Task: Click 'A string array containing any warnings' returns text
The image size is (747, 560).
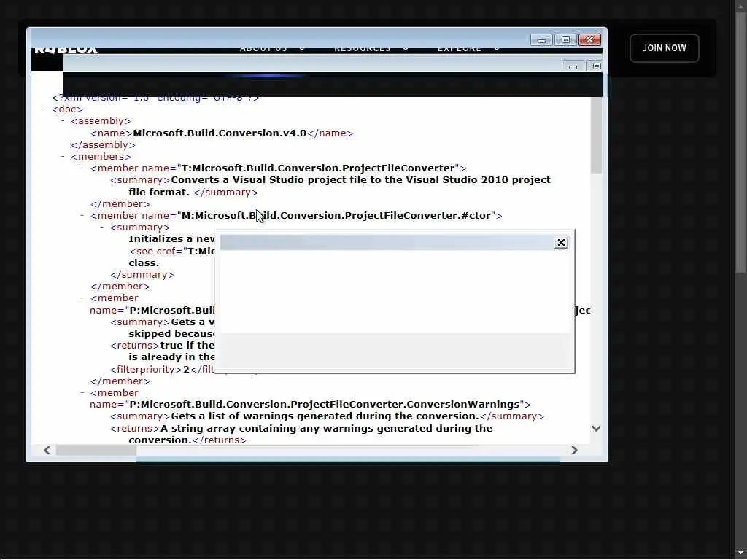Action: coord(326,429)
